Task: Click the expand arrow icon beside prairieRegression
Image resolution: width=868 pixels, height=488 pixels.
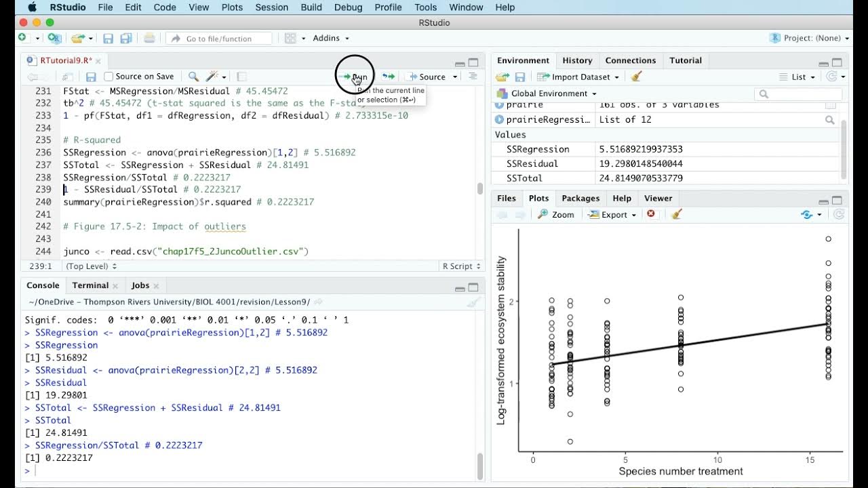Action: point(500,120)
